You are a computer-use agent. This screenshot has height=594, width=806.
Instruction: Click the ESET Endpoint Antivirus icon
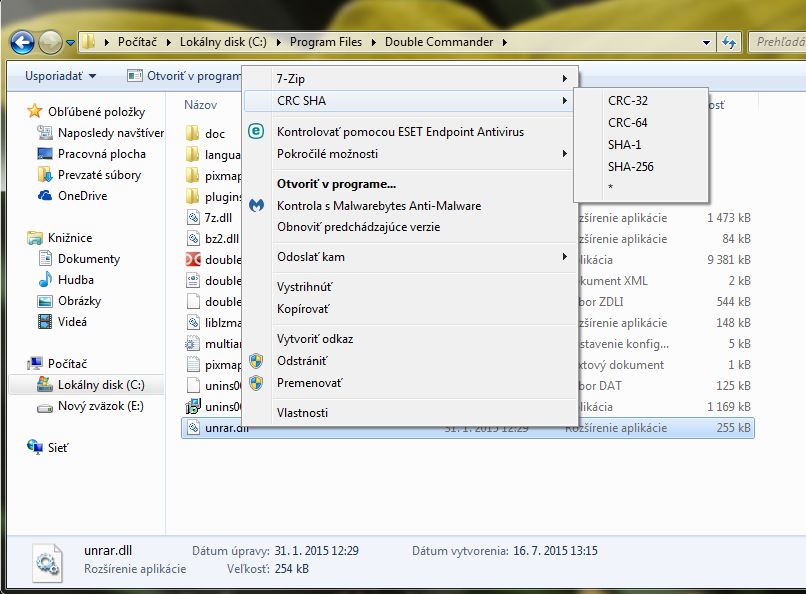click(256, 132)
